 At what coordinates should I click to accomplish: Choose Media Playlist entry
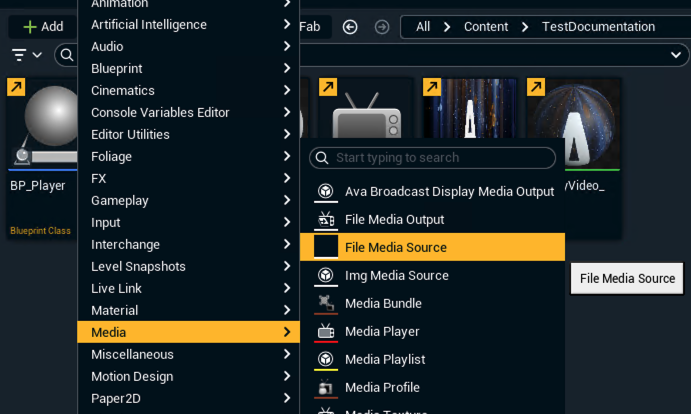point(432,359)
